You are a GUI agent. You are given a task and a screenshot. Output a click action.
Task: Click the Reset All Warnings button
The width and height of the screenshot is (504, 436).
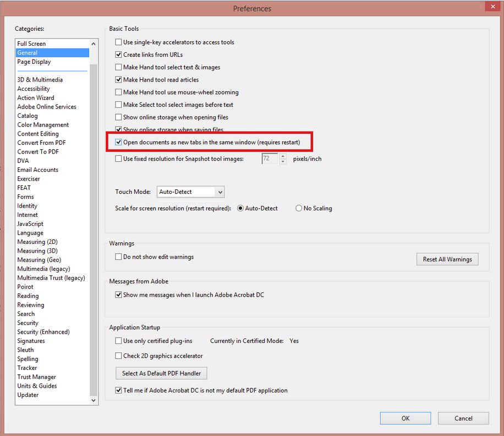pyautogui.click(x=447, y=259)
